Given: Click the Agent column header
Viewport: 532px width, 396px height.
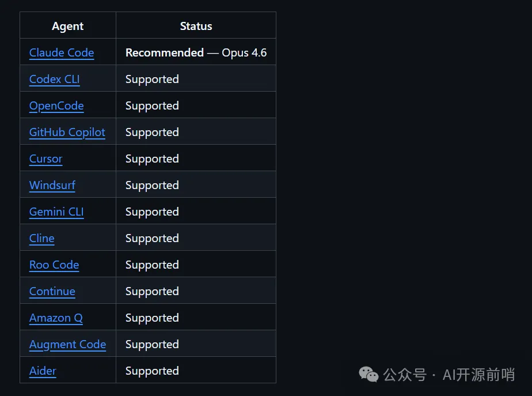Looking at the screenshot, I should pyautogui.click(x=68, y=26).
